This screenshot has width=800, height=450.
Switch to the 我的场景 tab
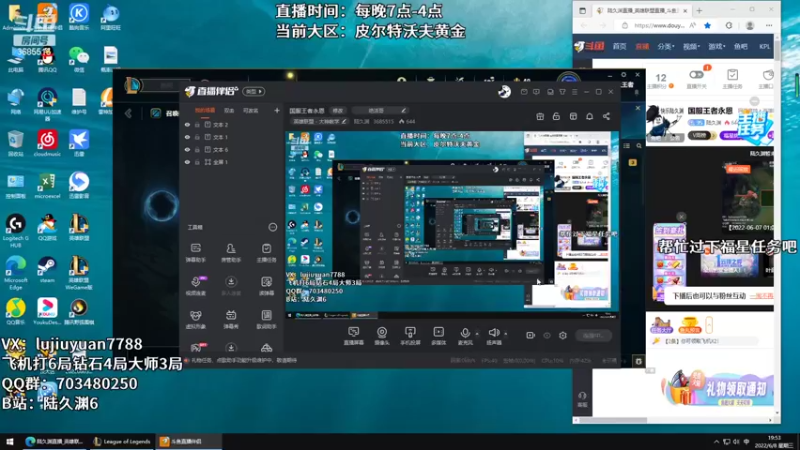(x=205, y=110)
